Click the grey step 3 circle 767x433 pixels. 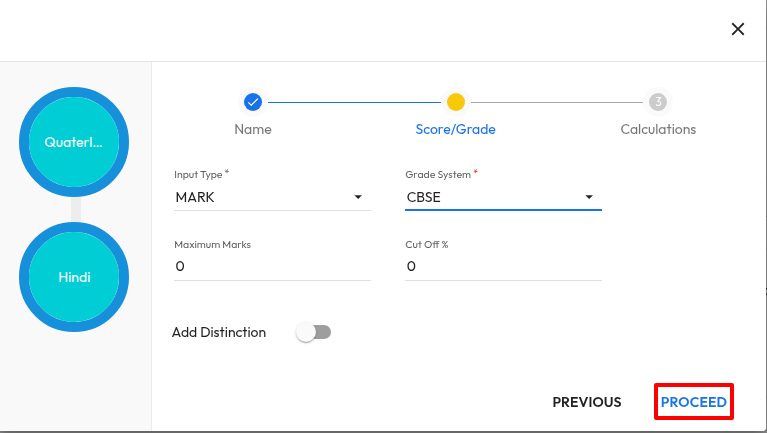(x=657, y=101)
